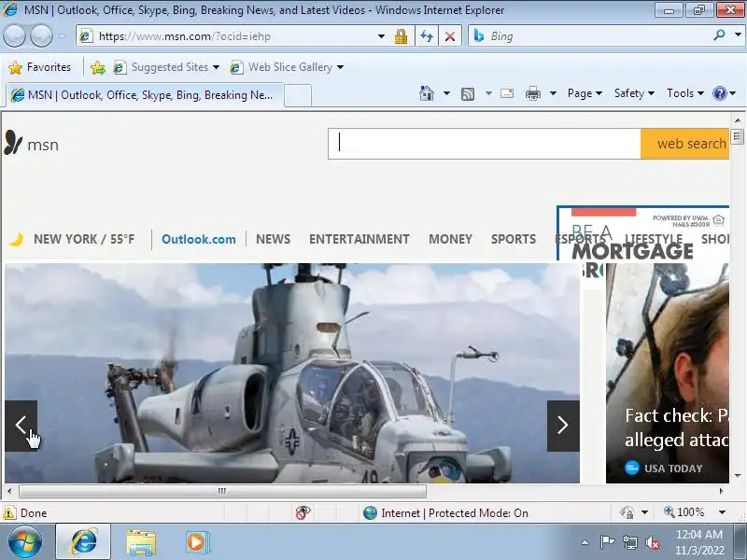747x560 pixels.
Task: Click Add to Favorites Bar icon
Action: point(98,67)
